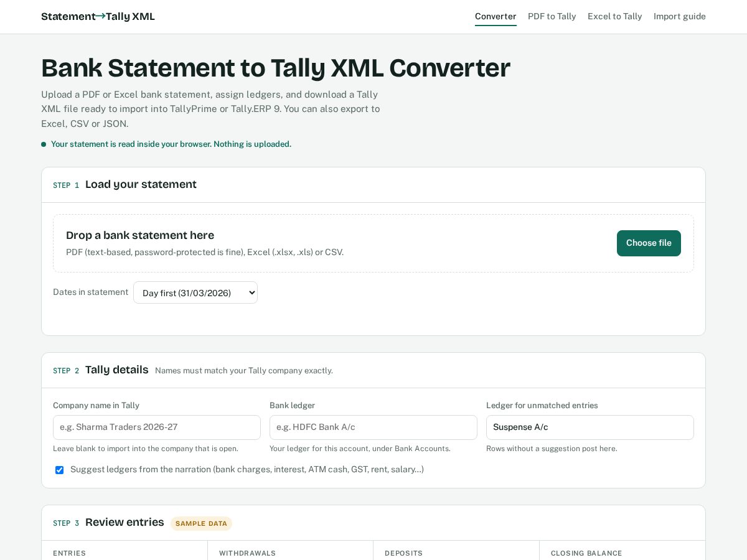Click the hint Rows without a suggestion post here
Image resolution: width=747 pixels, height=560 pixels.
click(552, 449)
